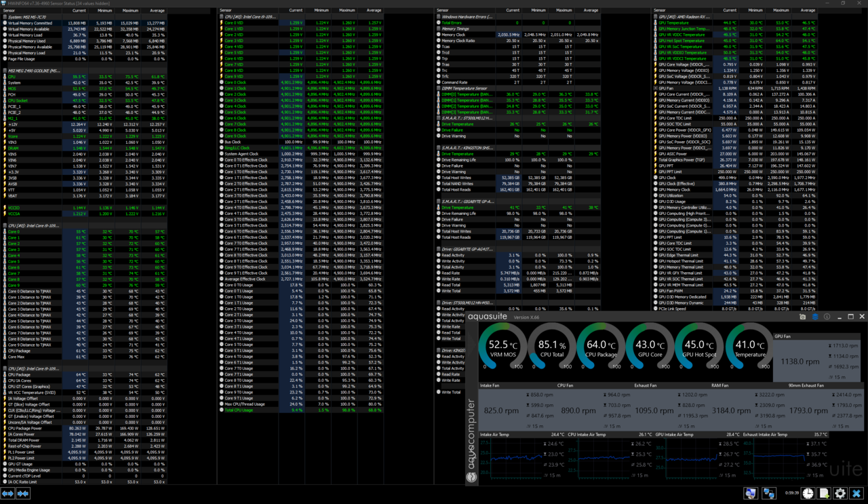868x504 pixels.
Task: Click the VRM MOS temperature gauge
Action: click(x=502, y=347)
